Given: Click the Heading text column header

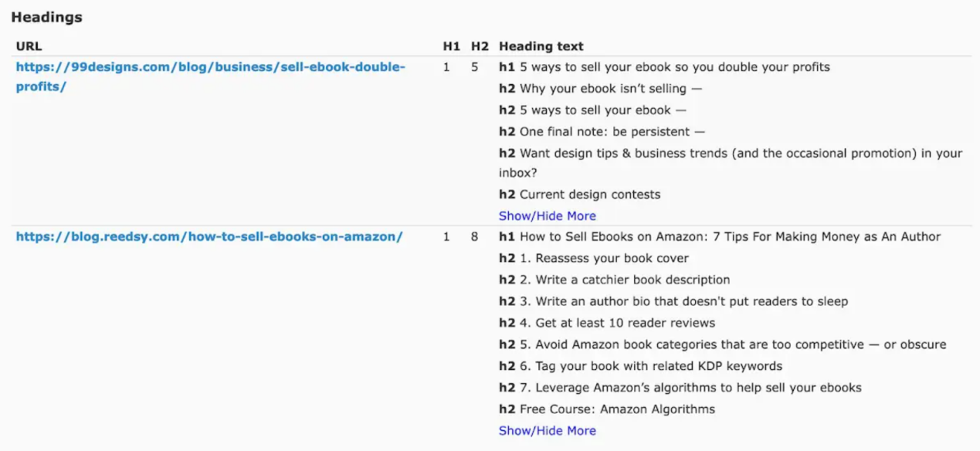Looking at the screenshot, I should pyautogui.click(x=541, y=46).
